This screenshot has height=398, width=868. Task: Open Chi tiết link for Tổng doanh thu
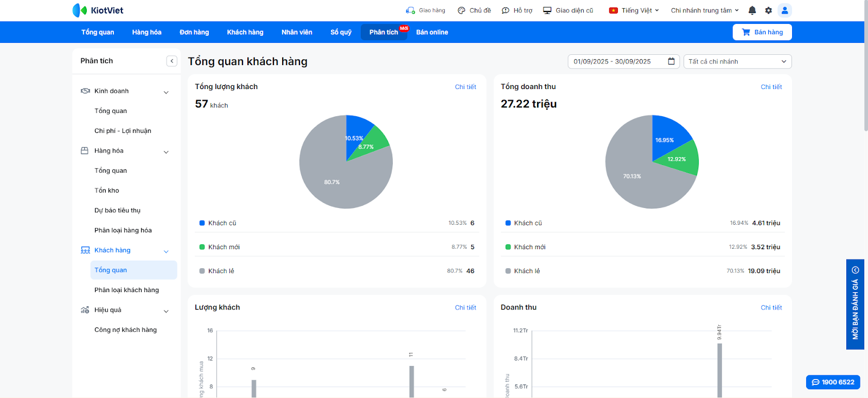(771, 87)
